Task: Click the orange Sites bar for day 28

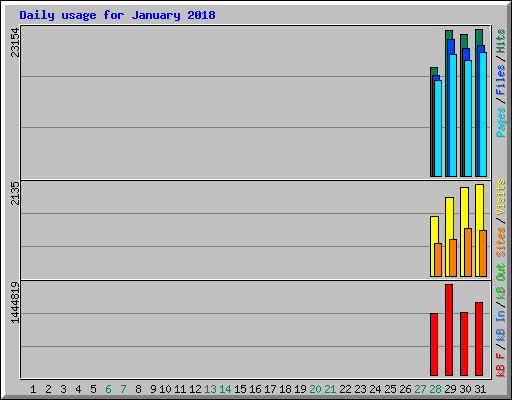Action: (x=438, y=260)
